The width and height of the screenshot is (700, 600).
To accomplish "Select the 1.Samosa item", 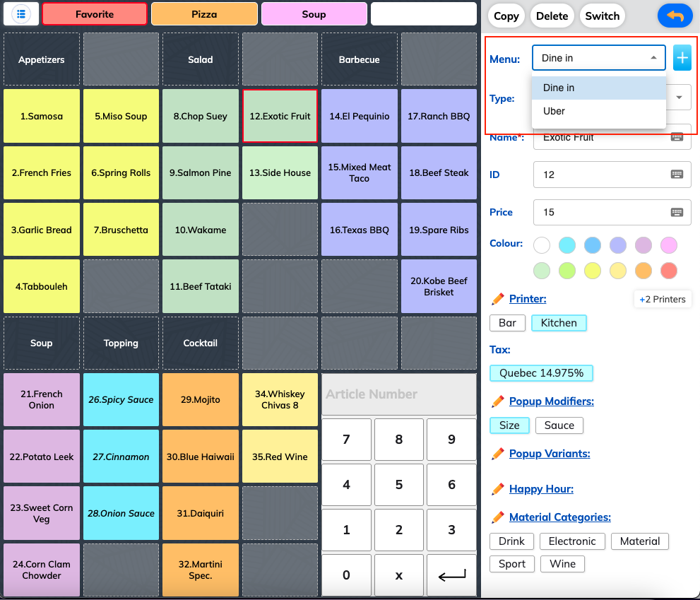I will 42,116.
